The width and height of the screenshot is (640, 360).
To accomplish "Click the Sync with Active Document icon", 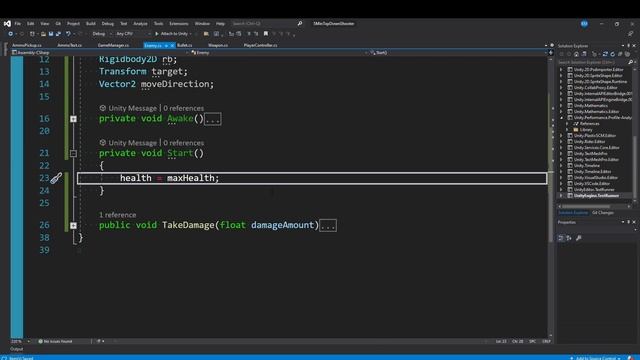I will click(605, 54).
